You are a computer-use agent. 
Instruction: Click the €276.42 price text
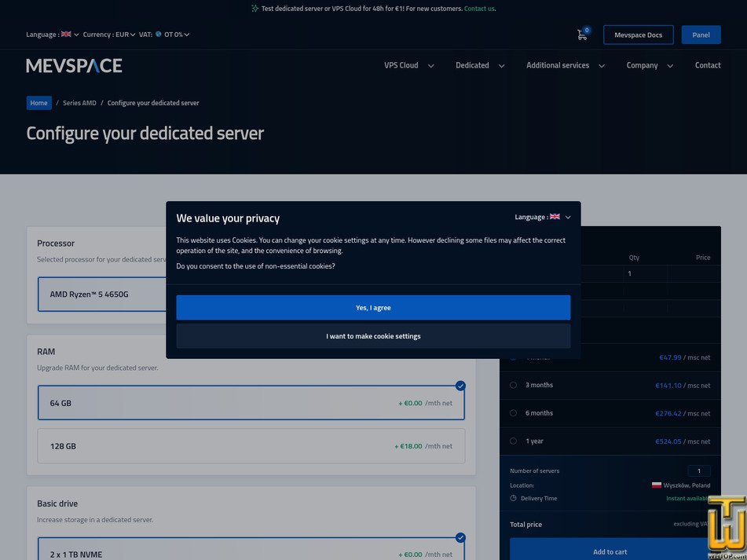point(668,413)
